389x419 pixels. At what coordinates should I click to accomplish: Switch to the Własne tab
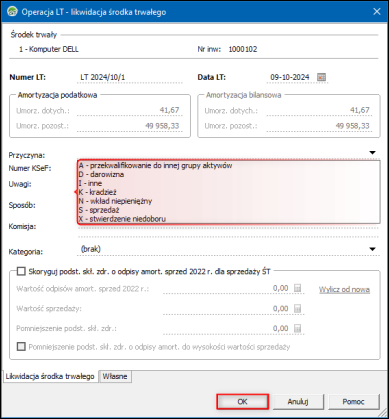[x=115, y=376]
